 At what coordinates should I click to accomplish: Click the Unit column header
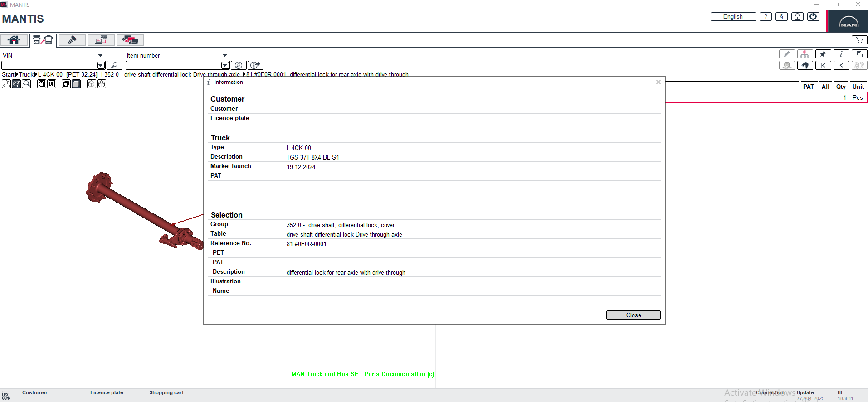tap(858, 87)
